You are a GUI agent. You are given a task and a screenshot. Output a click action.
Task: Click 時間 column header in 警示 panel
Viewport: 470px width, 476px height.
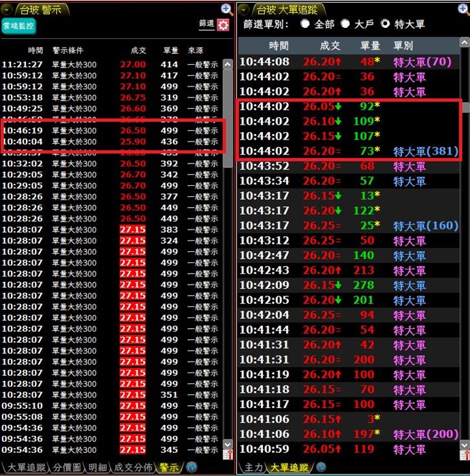[35, 50]
